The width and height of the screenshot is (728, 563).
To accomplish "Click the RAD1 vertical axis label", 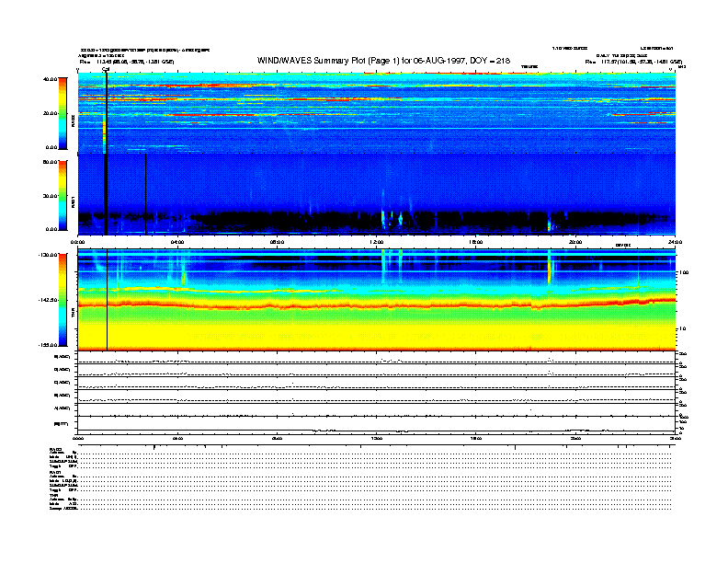I will click(x=73, y=201).
